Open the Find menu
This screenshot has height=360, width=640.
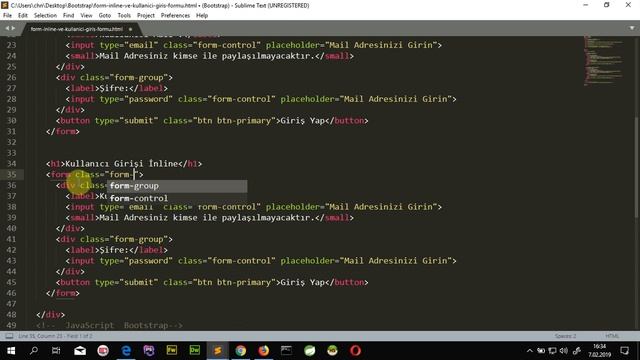pyautogui.click(x=69, y=16)
